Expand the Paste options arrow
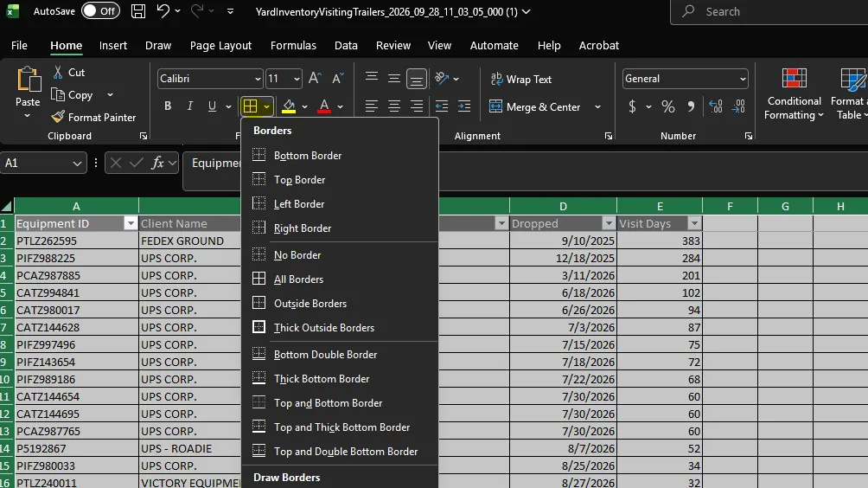The height and width of the screenshot is (488, 868). [27, 116]
